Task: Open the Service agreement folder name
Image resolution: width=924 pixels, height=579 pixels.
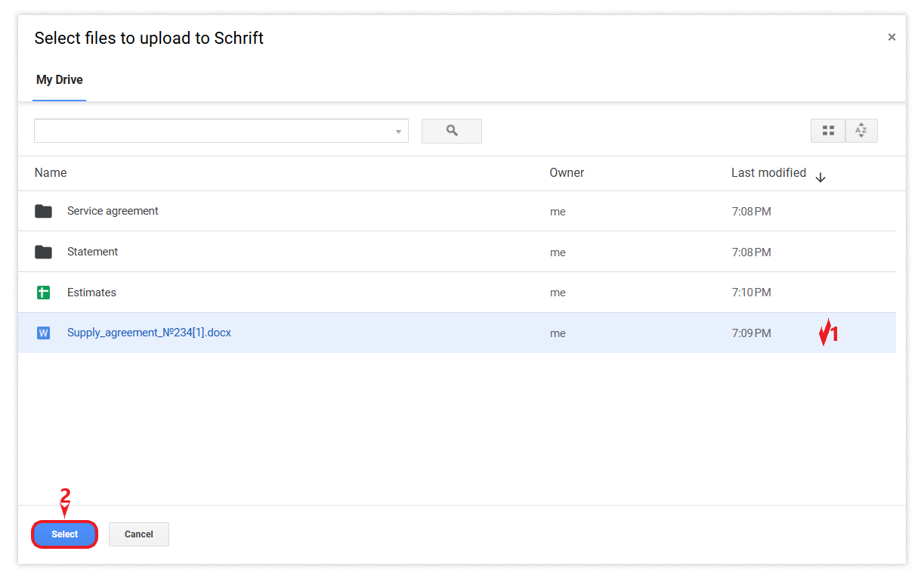Action: point(113,211)
